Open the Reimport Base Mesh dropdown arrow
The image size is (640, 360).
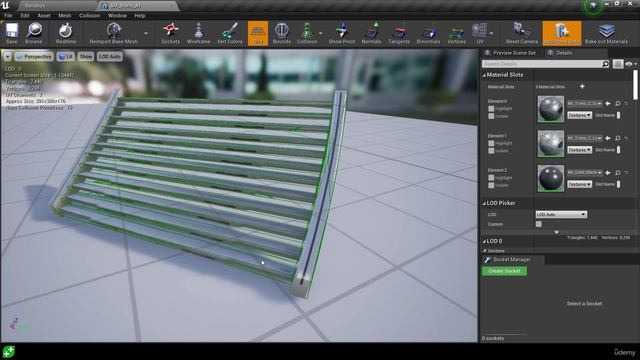tap(146, 33)
